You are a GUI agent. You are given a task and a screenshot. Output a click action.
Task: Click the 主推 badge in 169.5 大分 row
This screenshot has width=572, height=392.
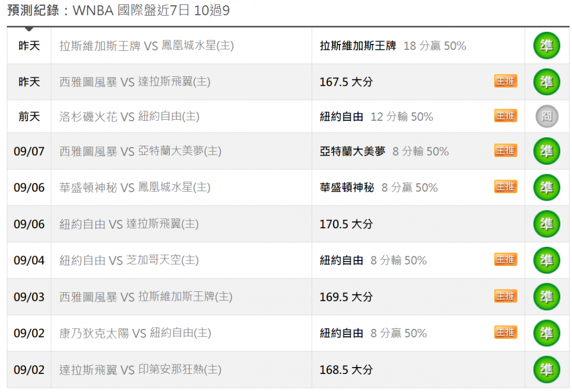click(506, 296)
